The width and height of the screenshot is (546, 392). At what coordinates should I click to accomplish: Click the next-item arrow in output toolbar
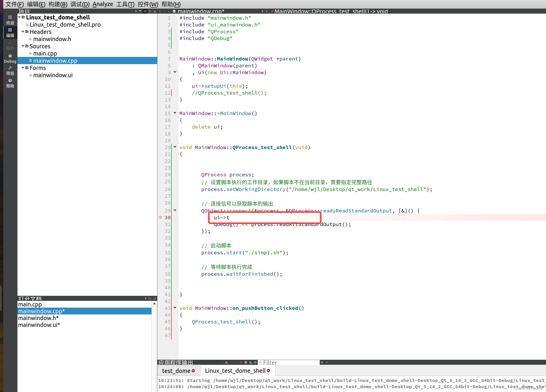point(236,362)
